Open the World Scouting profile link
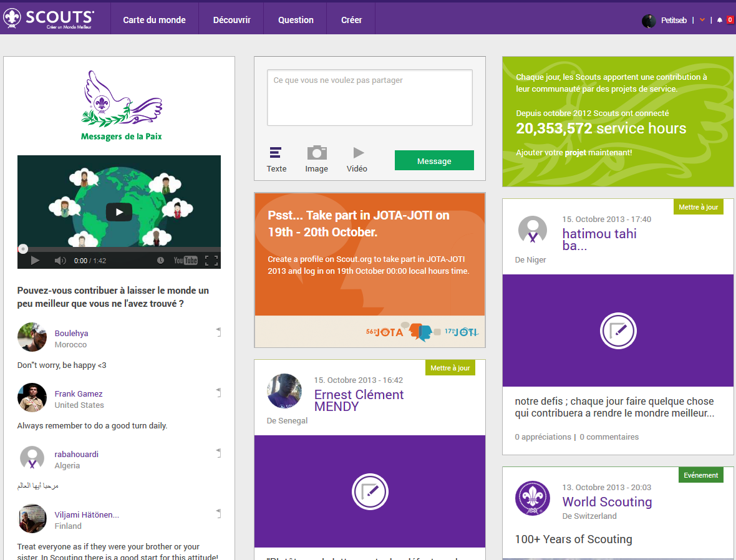 click(607, 502)
